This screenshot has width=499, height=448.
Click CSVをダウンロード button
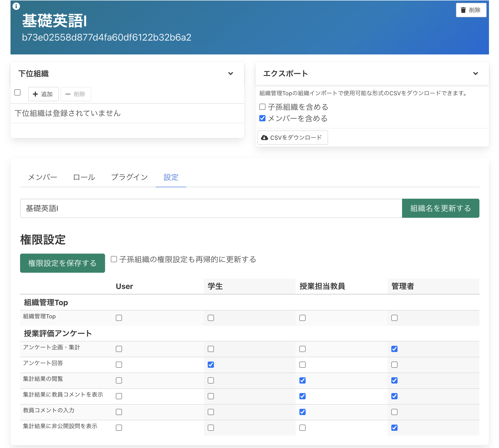(x=292, y=138)
